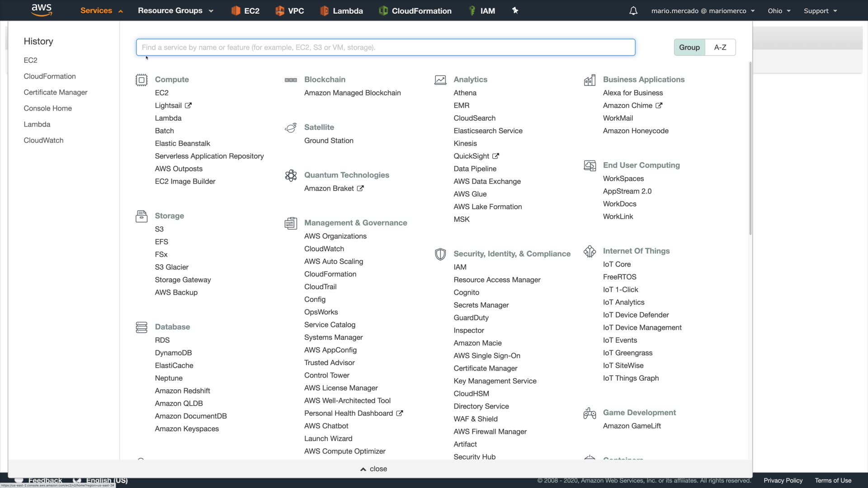Switch service view to A-Z
Viewport: 868px width, 488px height.
(x=720, y=47)
